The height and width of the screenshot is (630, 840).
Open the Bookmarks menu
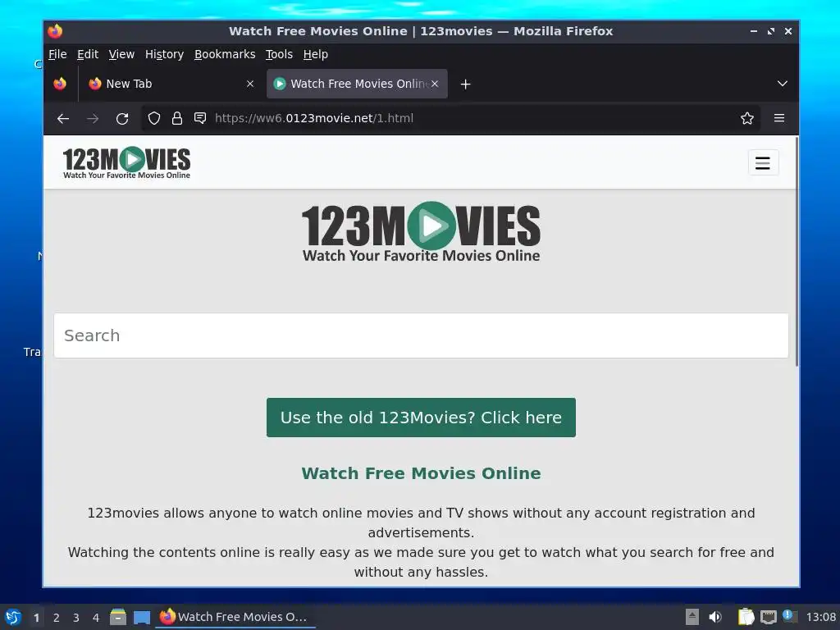[x=225, y=54]
